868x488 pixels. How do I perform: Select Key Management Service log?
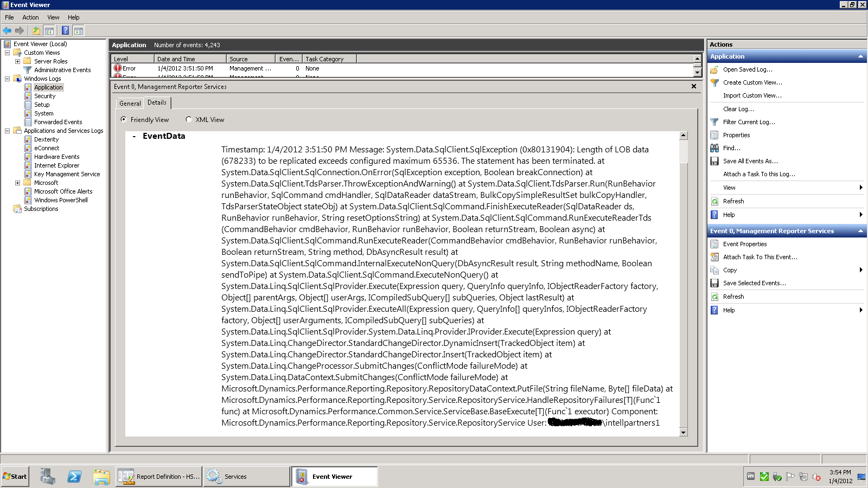[67, 174]
